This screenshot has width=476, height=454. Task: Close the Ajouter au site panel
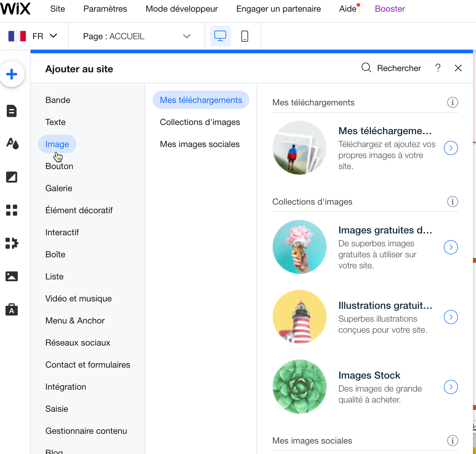pos(458,68)
